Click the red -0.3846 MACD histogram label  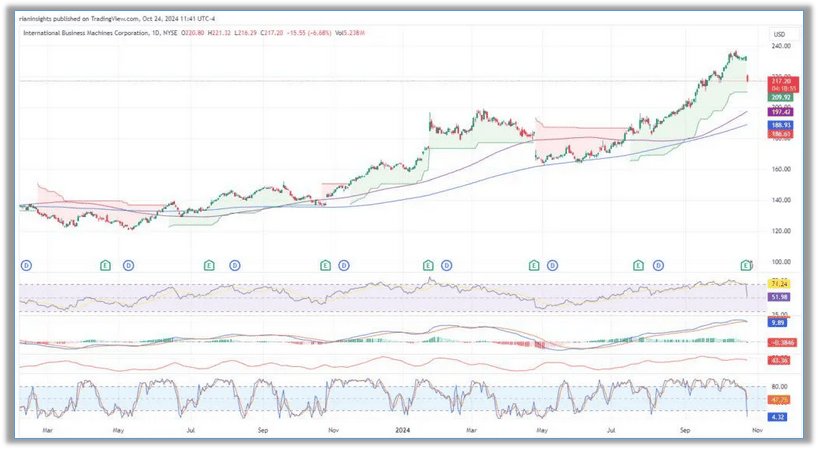click(781, 342)
